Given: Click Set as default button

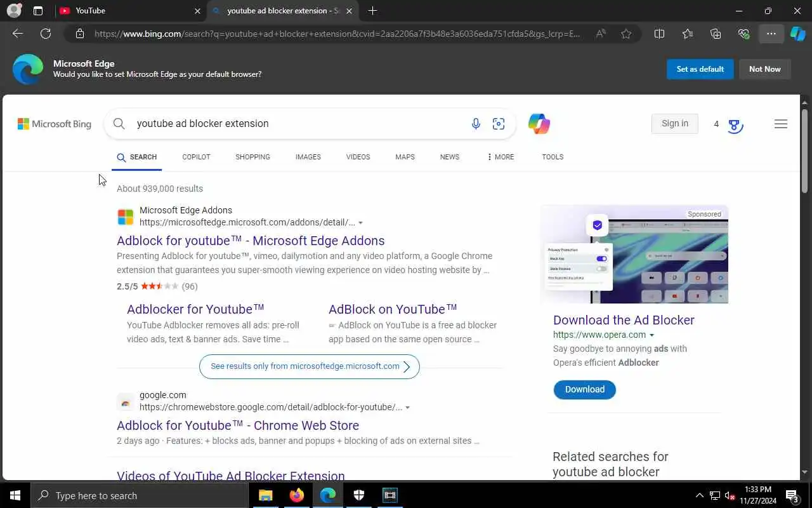Looking at the screenshot, I should point(700,69).
